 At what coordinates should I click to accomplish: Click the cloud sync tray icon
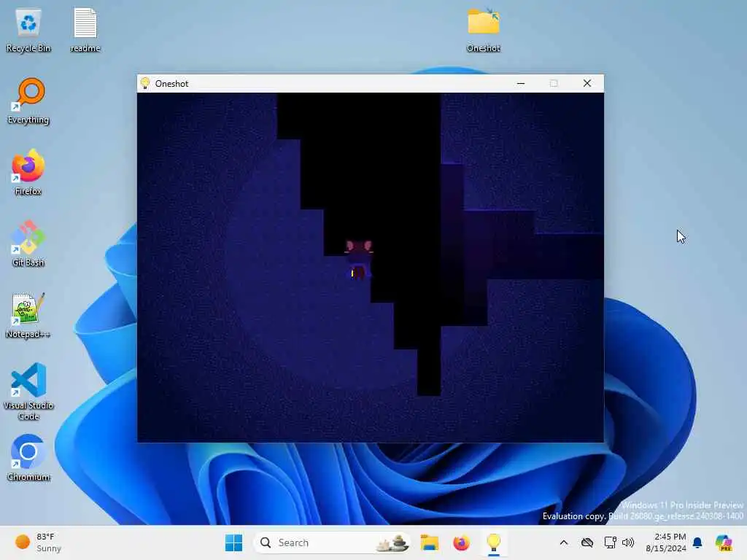coord(587,542)
